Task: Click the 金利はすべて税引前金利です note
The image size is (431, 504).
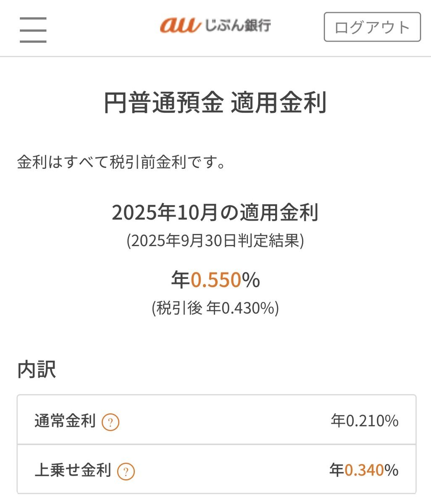Action: (122, 162)
